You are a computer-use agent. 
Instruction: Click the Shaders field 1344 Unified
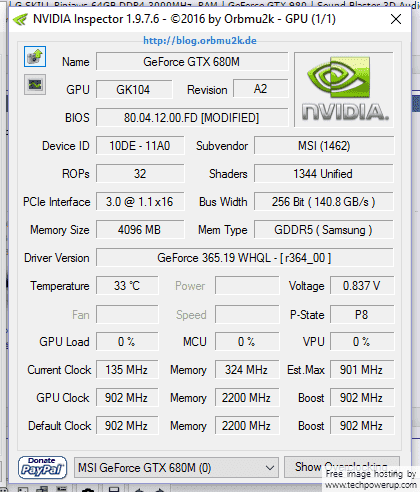click(x=324, y=173)
